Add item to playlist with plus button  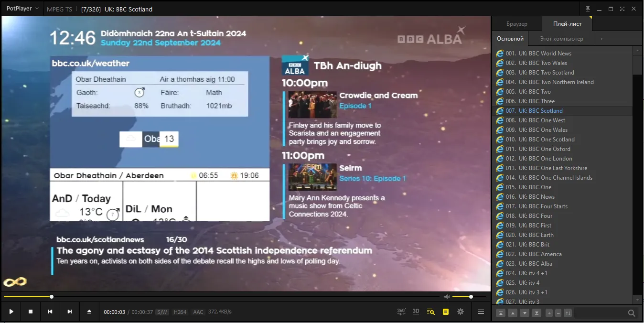click(x=549, y=313)
